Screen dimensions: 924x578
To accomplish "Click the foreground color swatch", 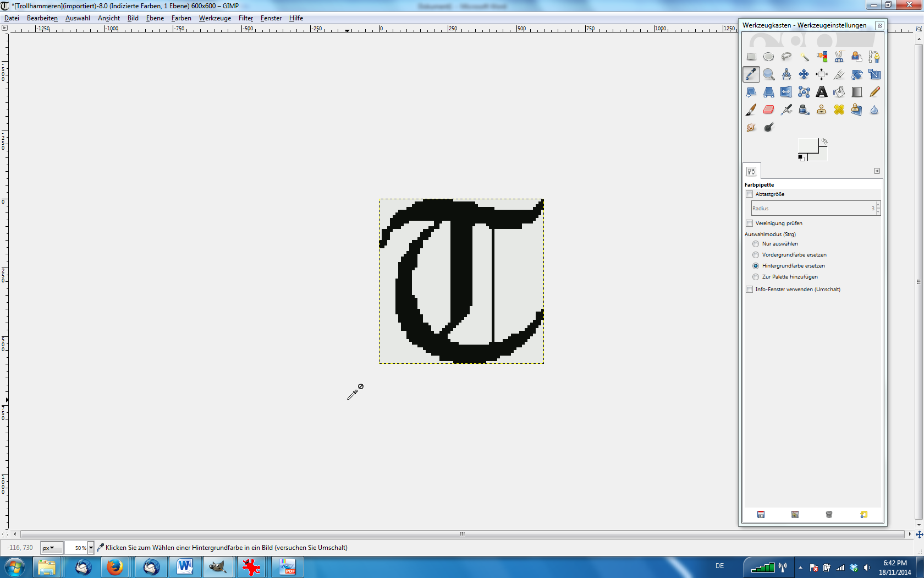I will click(807, 146).
